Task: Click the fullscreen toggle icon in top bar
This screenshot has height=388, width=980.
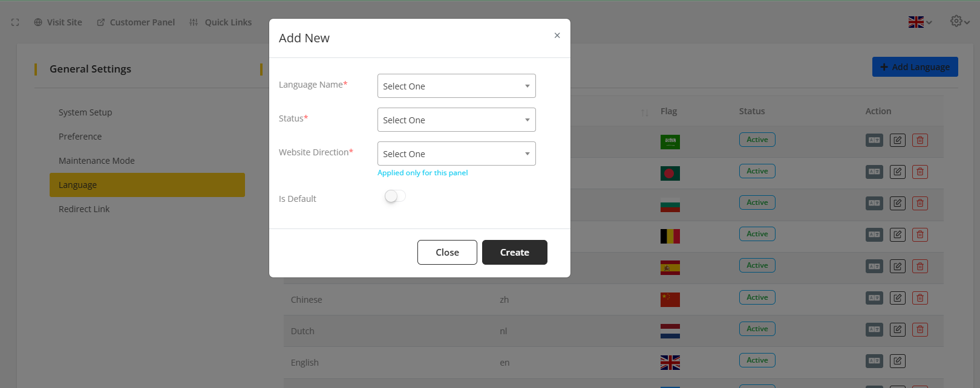Action: (x=15, y=22)
